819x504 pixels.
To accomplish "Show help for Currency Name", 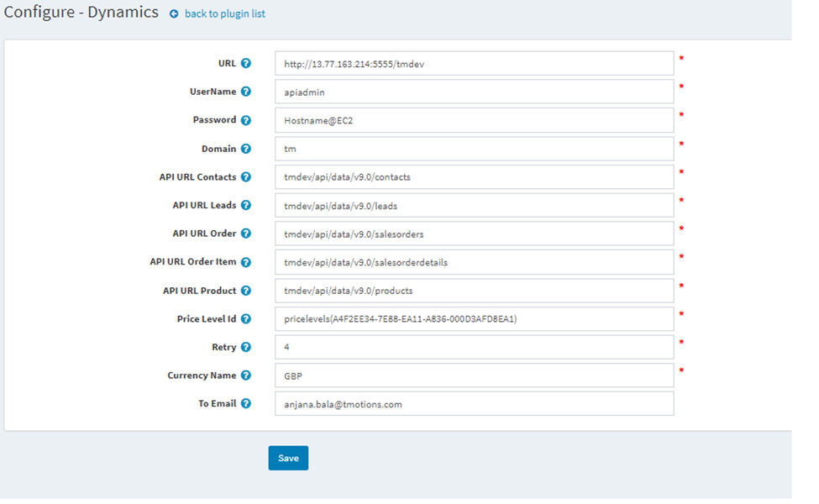I will tap(245, 375).
